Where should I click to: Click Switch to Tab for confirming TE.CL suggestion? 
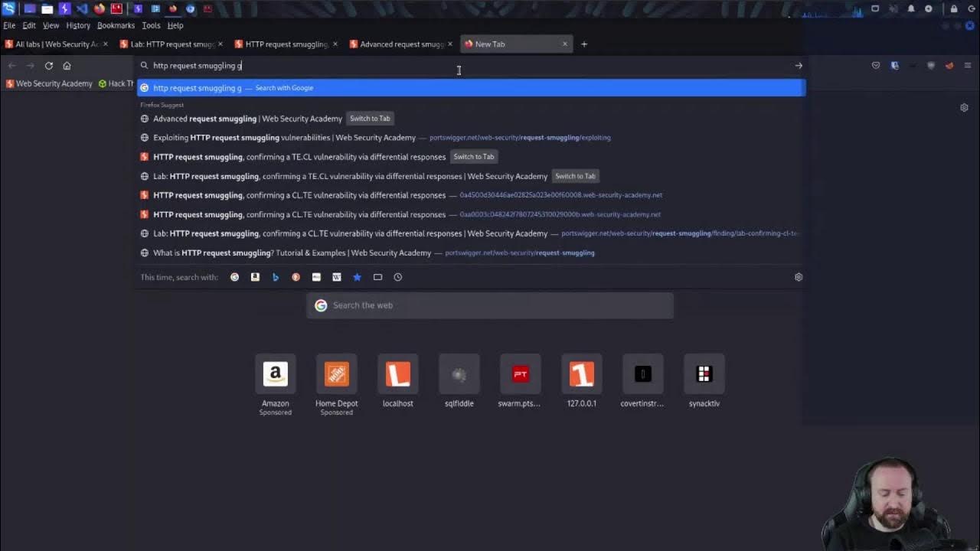(x=474, y=157)
